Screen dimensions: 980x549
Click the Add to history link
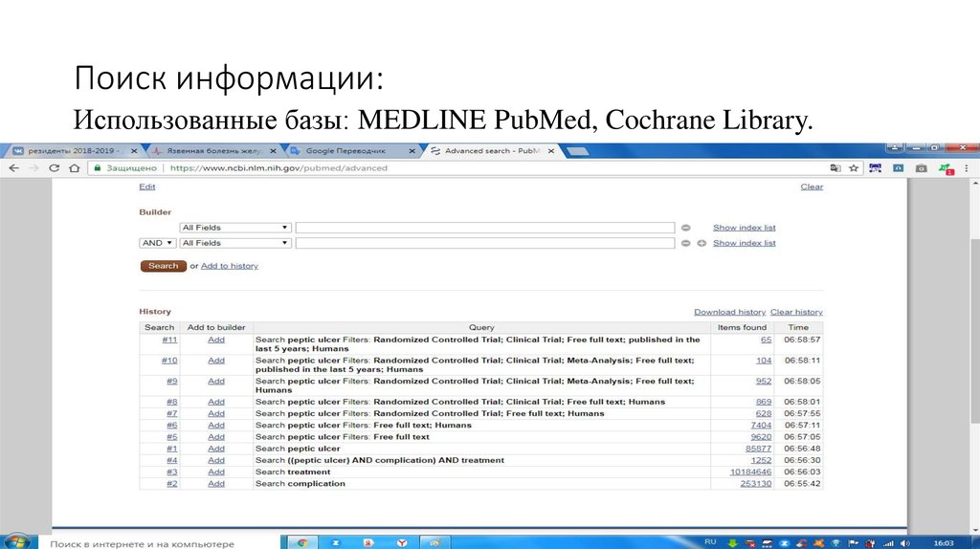click(x=230, y=266)
